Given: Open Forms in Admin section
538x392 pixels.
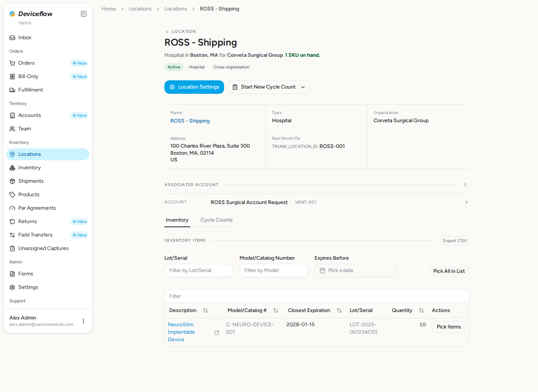Looking at the screenshot, I should 48,274.
